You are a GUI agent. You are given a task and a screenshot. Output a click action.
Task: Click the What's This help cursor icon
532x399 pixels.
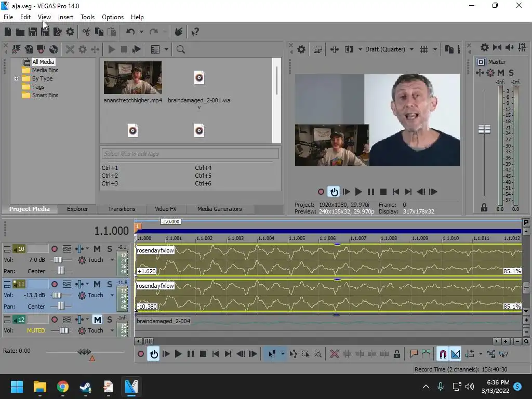[195, 32]
